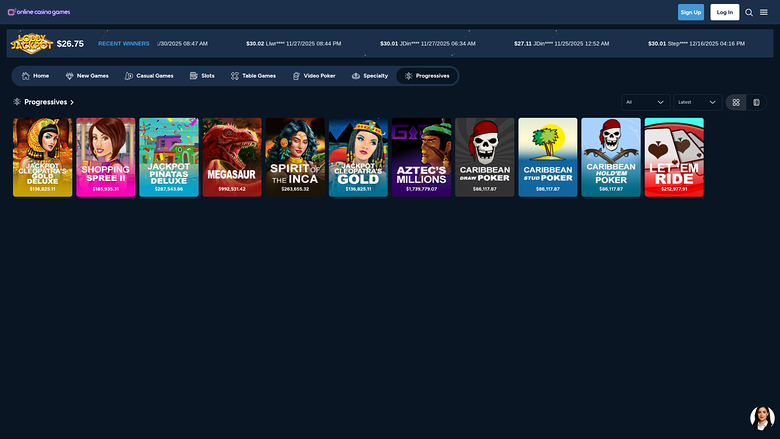The width and height of the screenshot is (780, 439).
Task: Open Caribbean Stud Poker game
Action: tap(548, 157)
